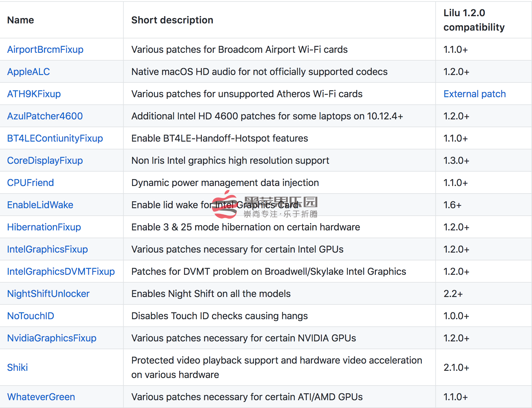Select the 1.1.0+ value in CPUFriend row
The image size is (532, 408).
pyautogui.click(x=456, y=183)
